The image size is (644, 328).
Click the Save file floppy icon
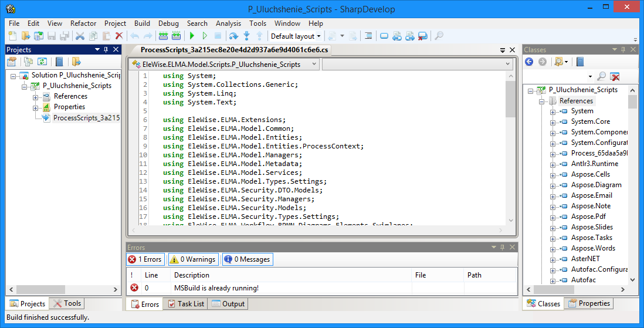click(52, 36)
